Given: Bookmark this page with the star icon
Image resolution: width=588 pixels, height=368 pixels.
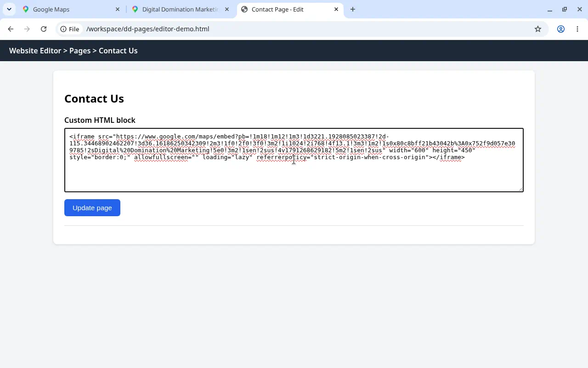Looking at the screenshot, I should pyautogui.click(x=538, y=29).
